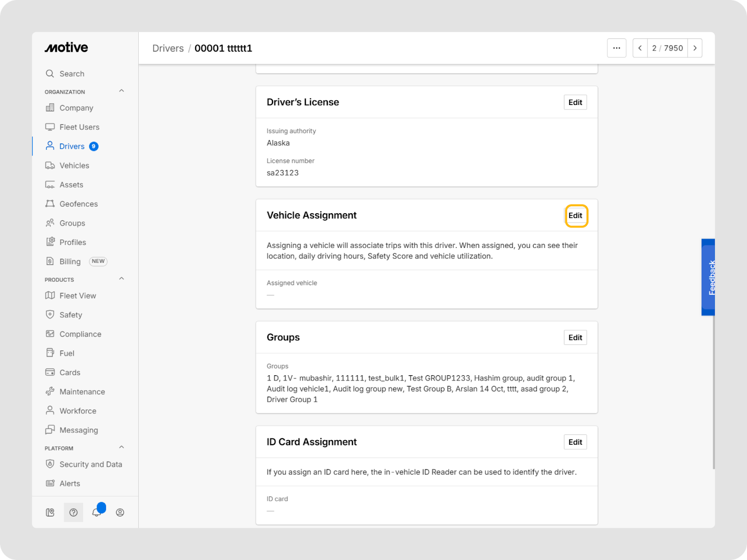This screenshot has height=560, width=747.
Task: Open the three-dots more options menu
Action: coord(617,48)
